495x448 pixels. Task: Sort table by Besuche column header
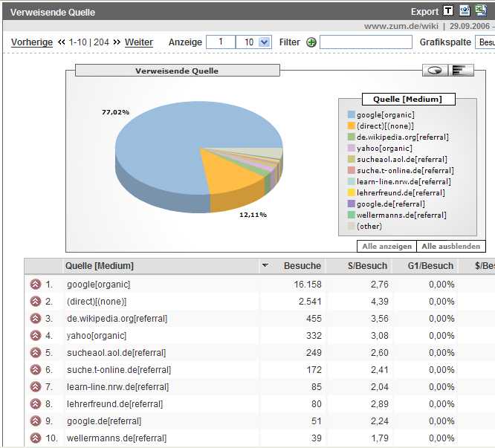click(x=302, y=266)
